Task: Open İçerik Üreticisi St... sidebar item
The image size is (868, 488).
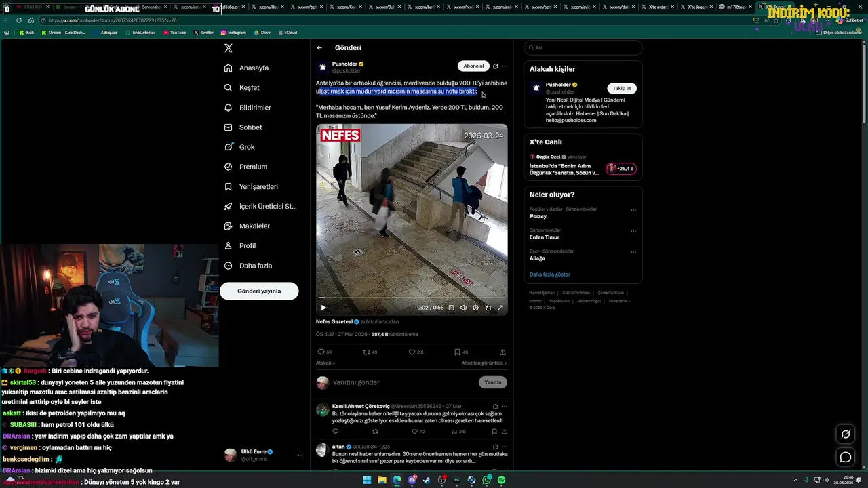Action: click(260, 206)
